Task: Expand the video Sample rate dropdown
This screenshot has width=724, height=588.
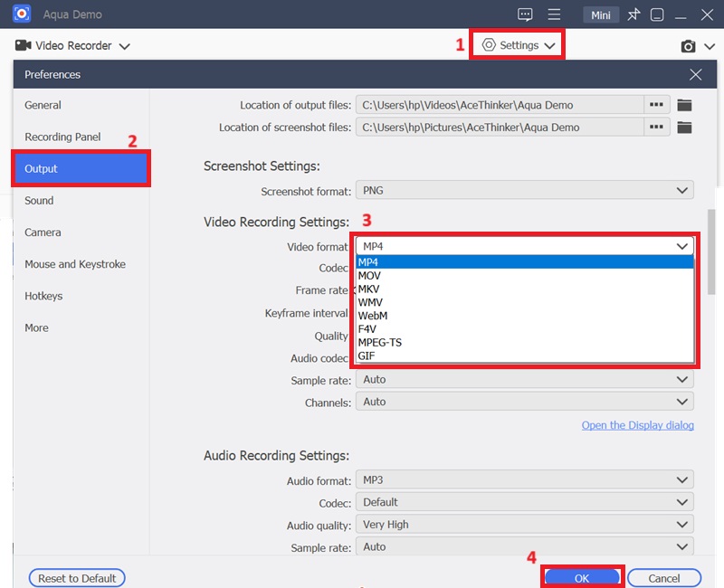Action: (525, 379)
